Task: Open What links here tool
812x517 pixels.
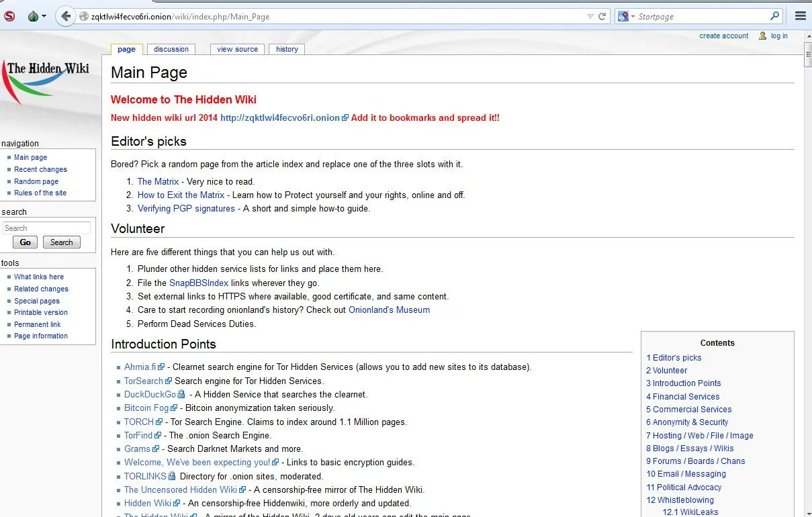Action: 39,277
